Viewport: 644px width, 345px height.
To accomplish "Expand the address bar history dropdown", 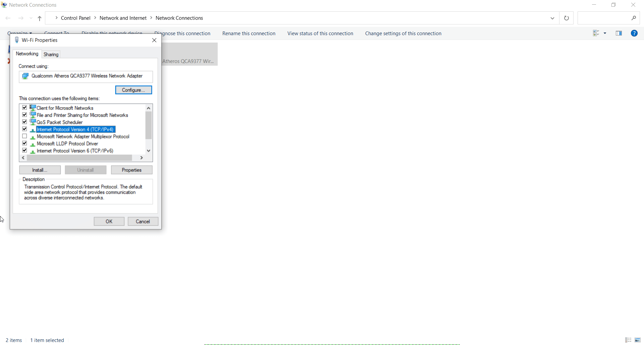I will [552, 18].
